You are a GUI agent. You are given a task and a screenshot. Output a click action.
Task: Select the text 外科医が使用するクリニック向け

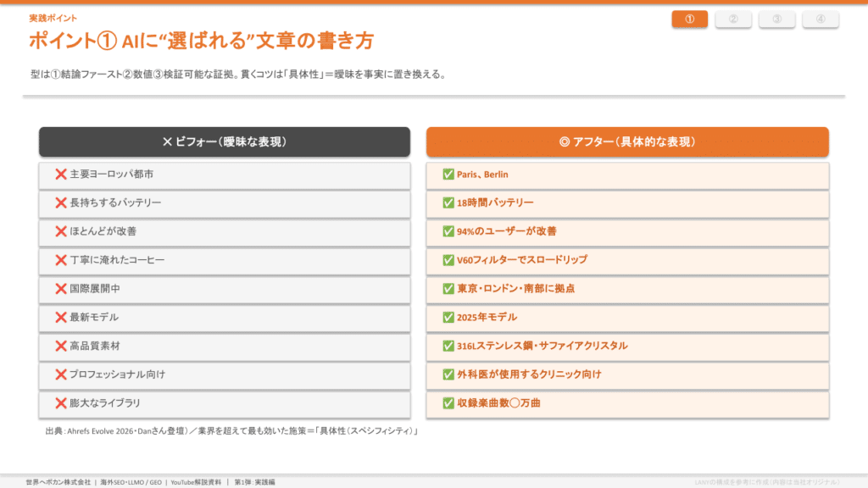click(529, 374)
